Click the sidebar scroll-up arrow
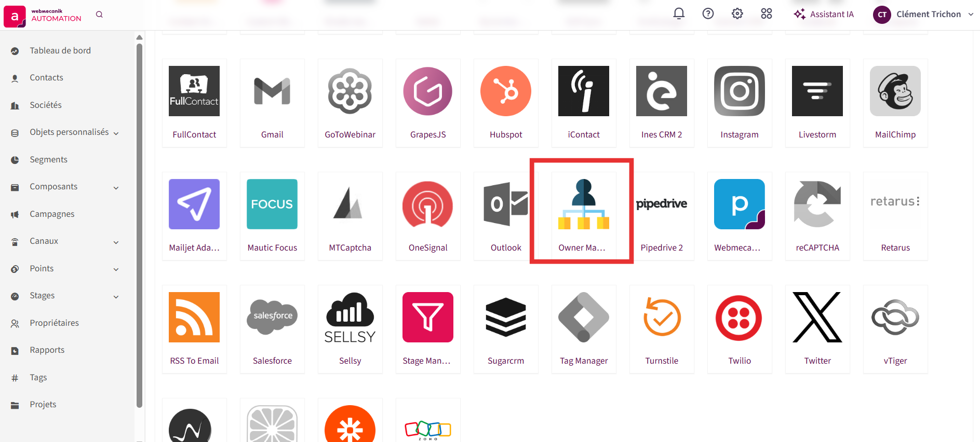The width and height of the screenshot is (980, 442). tap(139, 37)
